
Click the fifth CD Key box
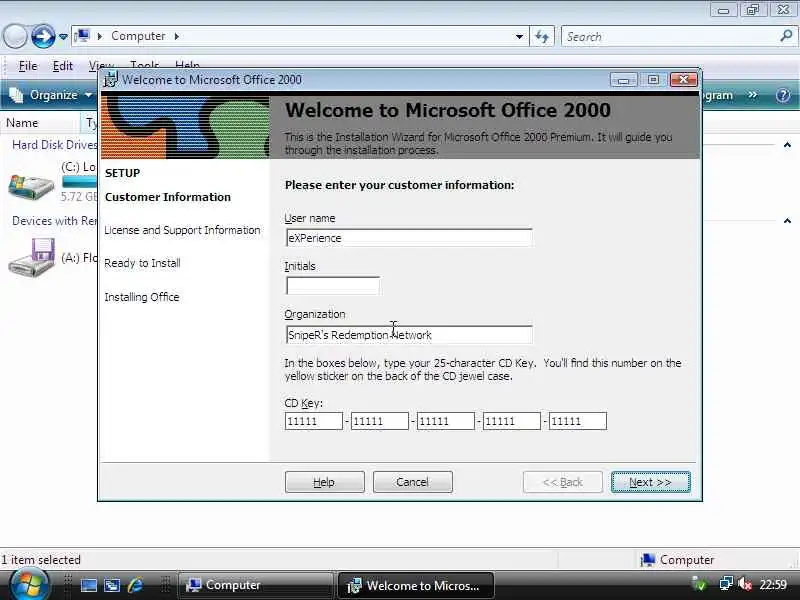coord(578,421)
